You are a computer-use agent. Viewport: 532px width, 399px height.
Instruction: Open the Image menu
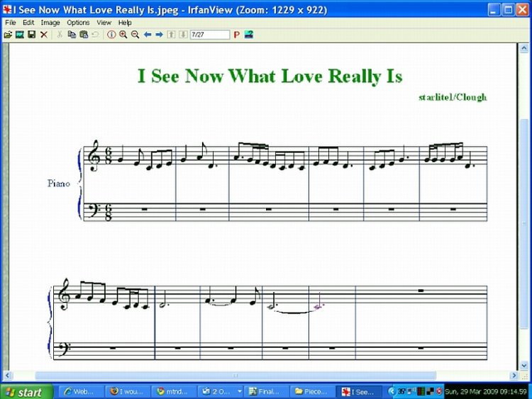[x=50, y=23]
